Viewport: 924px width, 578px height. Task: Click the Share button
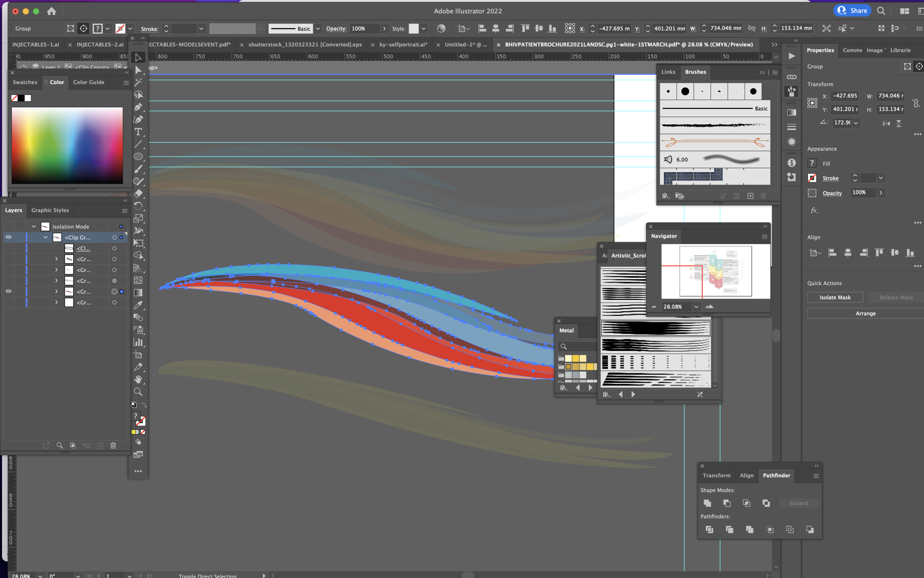(852, 11)
